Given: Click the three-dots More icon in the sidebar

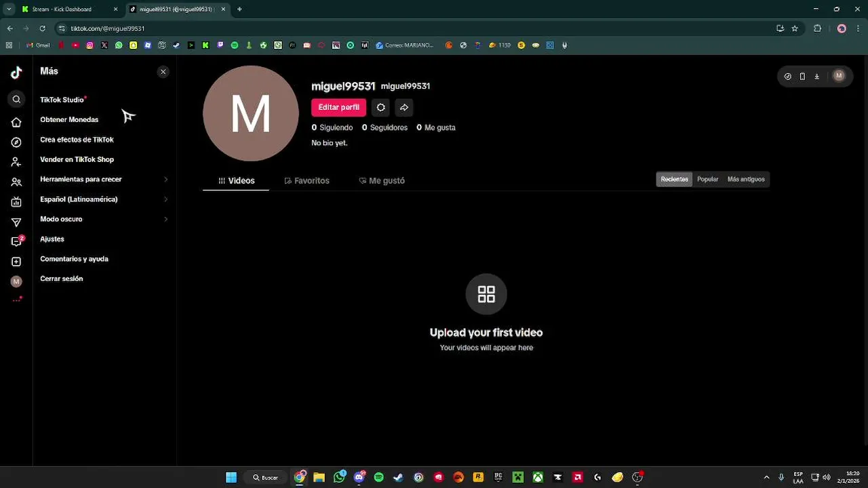Looking at the screenshot, I should [17, 300].
